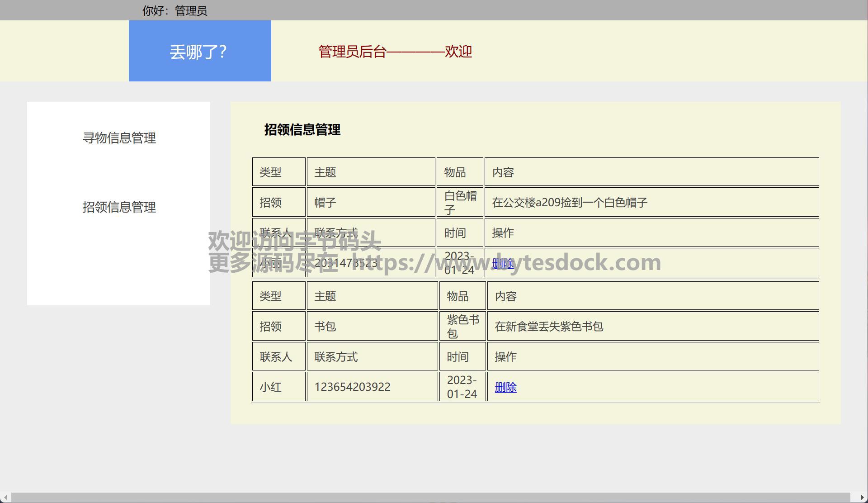
Task: Click the 白色帽子 item cell
Action: [460, 202]
